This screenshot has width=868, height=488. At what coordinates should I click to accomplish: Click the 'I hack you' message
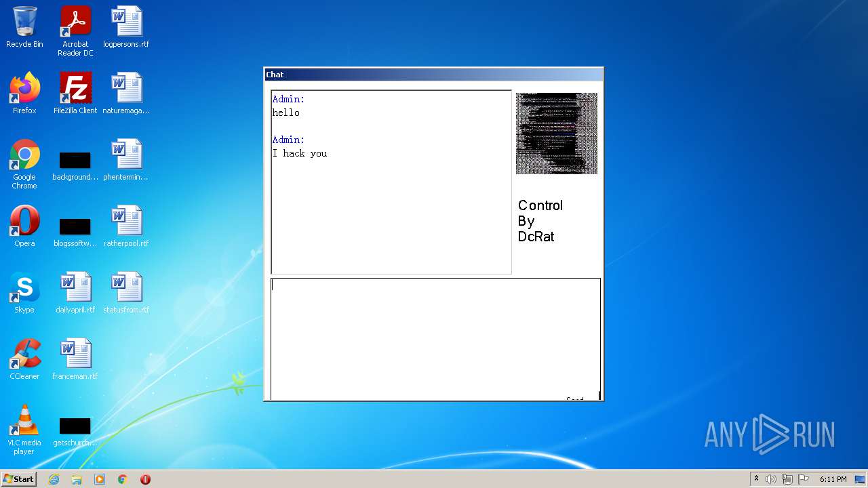(x=300, y=153)
